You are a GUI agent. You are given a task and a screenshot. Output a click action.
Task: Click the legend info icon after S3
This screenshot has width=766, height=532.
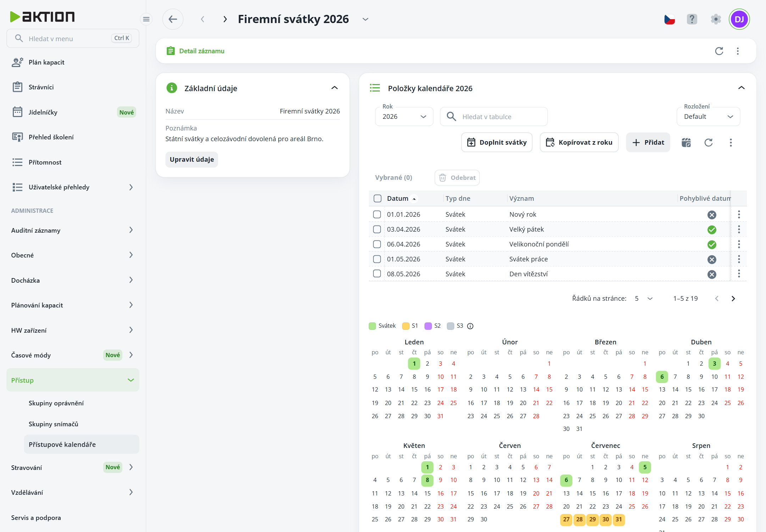coord(470,326)
